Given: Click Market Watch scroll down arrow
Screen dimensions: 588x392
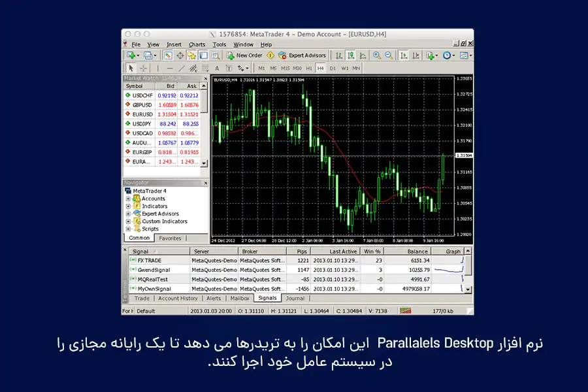Looking at the screenshot, I should (x=204, y=163).
